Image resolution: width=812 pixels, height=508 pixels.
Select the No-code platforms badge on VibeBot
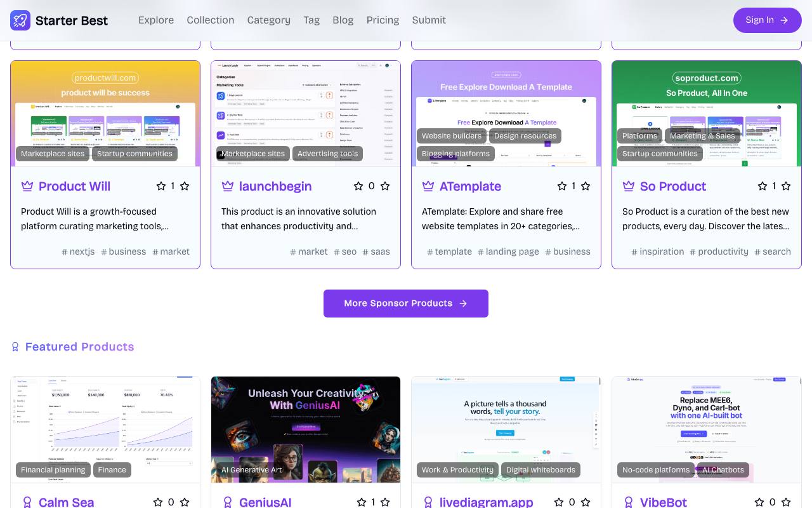(x=656, y=470)
